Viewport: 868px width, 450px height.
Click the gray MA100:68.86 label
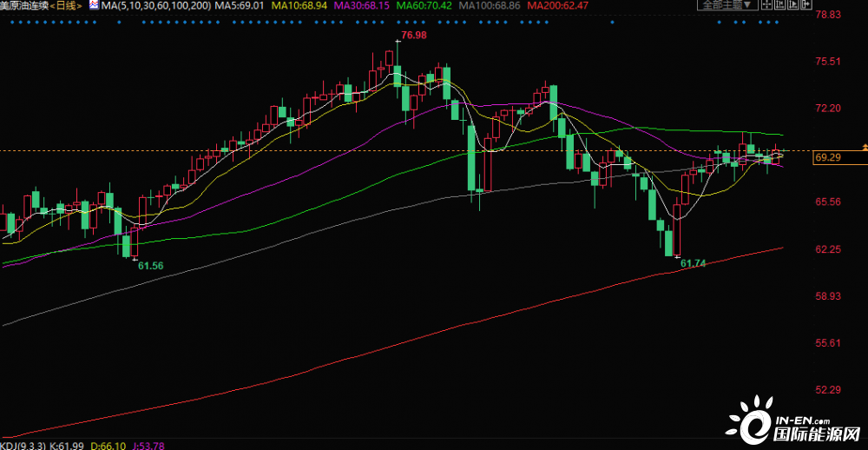click(x=490, y=5)
